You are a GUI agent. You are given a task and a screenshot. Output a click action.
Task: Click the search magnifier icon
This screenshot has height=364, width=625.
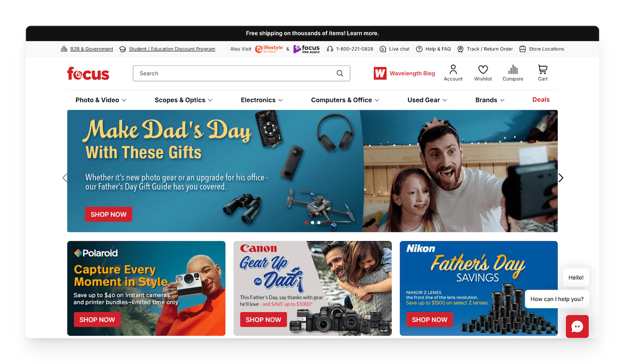click(x=340, y=73)
